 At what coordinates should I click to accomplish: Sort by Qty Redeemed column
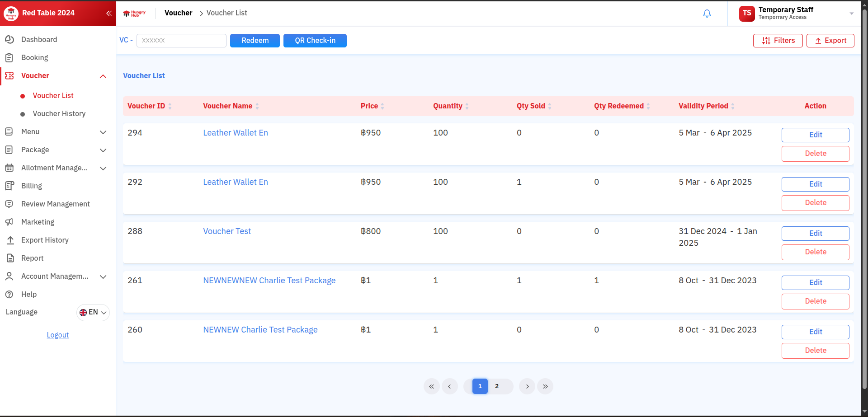tap(648, 106)
